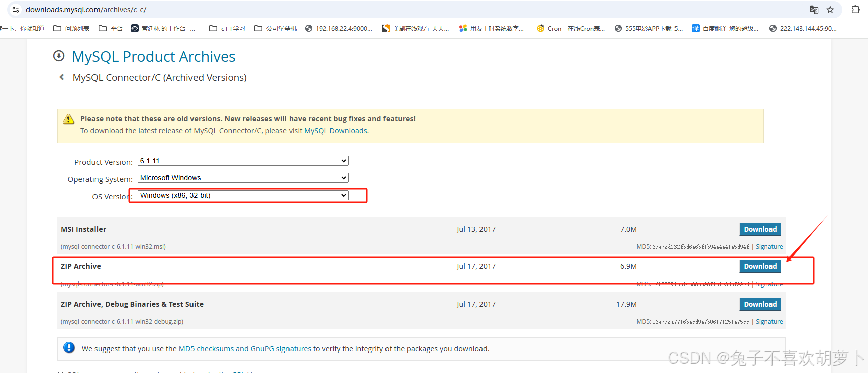
Task: Open the extensions puzzle icon
Action: point(855,10)
